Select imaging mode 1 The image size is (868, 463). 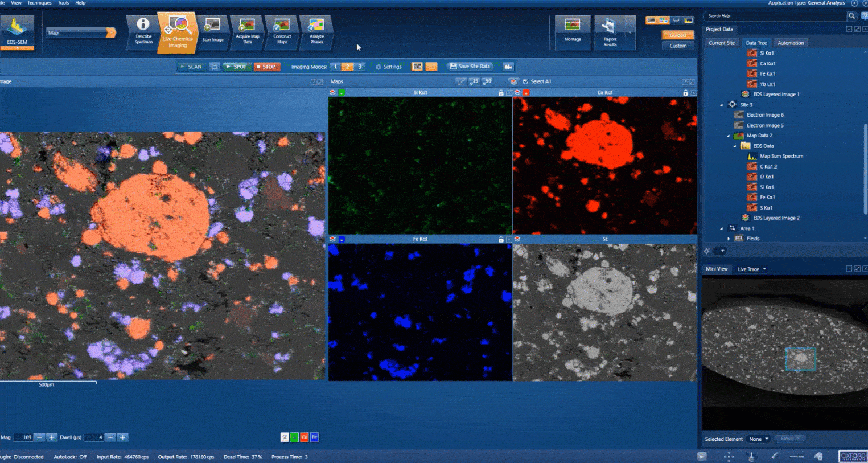[335, 67]
